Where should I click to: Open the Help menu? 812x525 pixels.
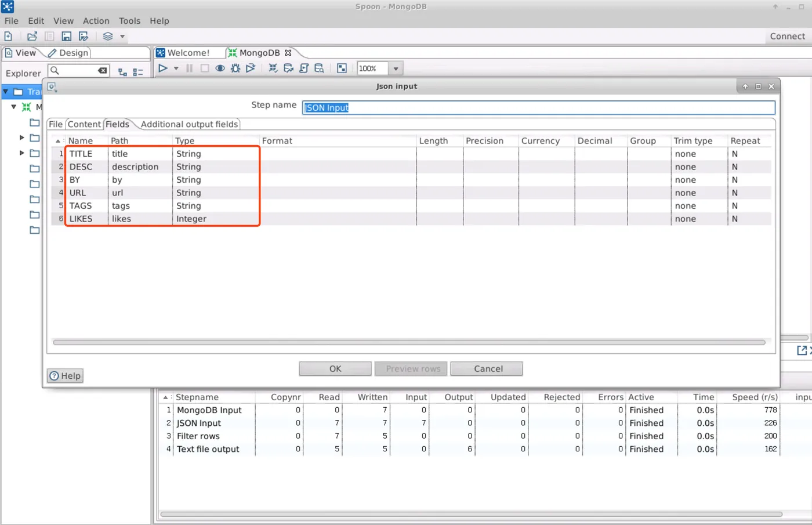[159, 21]
